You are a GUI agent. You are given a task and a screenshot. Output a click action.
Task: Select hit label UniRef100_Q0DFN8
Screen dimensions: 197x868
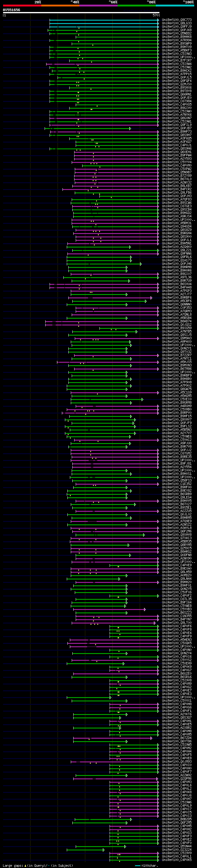coord(177,555)
